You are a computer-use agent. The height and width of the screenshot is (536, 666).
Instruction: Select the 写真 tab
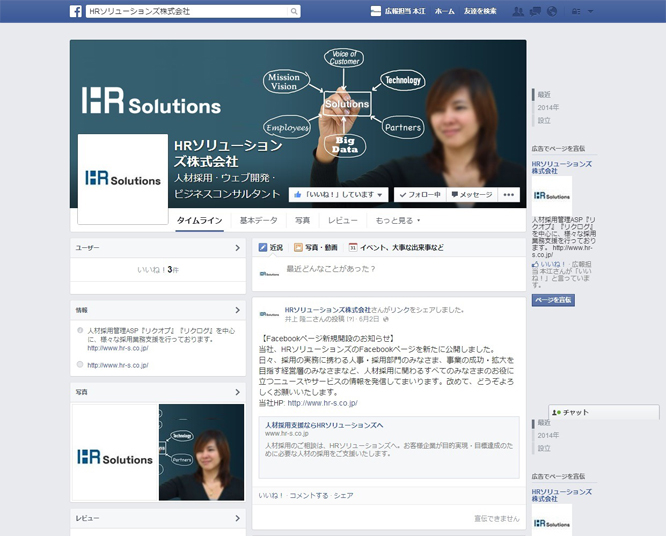[302, 220]
